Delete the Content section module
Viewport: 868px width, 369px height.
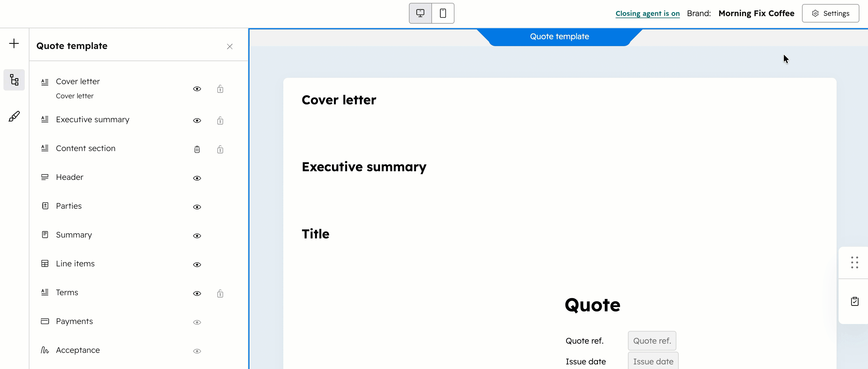(197, 149)
